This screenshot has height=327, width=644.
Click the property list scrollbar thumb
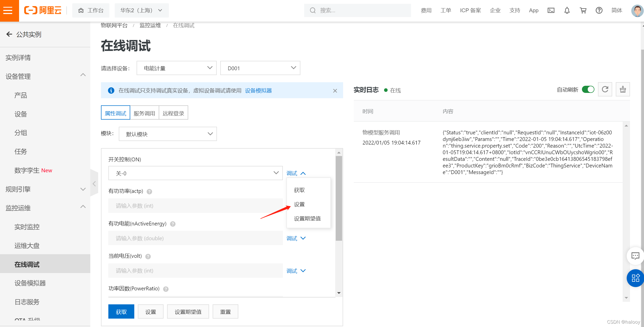(339, 198)
